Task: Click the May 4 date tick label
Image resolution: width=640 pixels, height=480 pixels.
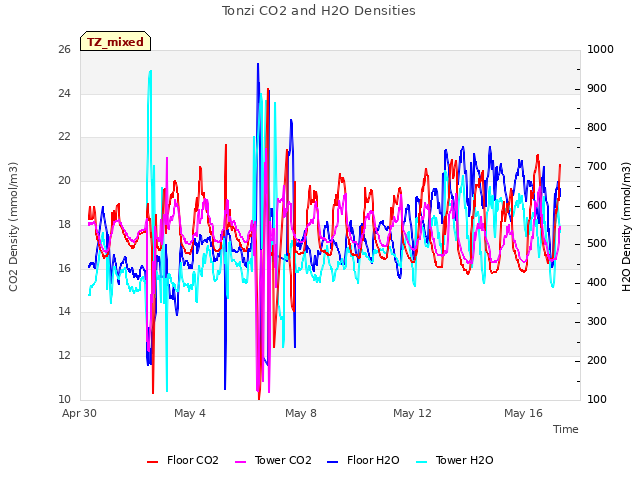Action: [190, 413]
